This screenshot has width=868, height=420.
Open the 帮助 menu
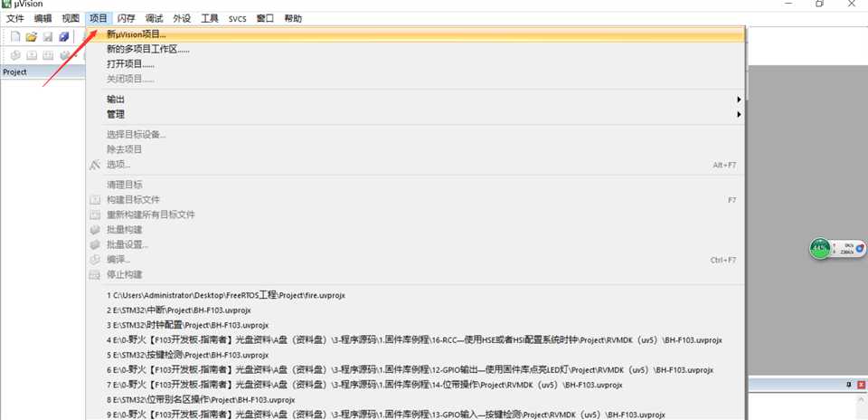pyautogui.click(x=293, y=18)
